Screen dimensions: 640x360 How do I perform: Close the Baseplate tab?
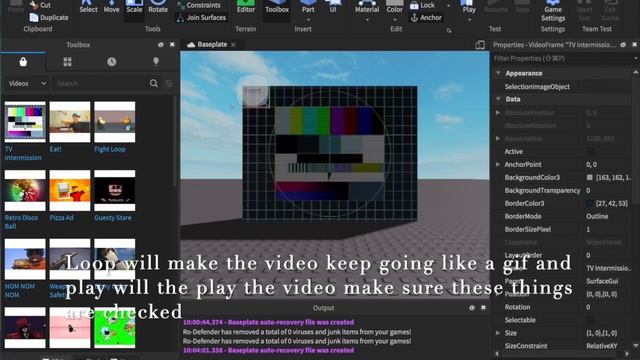tap(233, 44)
